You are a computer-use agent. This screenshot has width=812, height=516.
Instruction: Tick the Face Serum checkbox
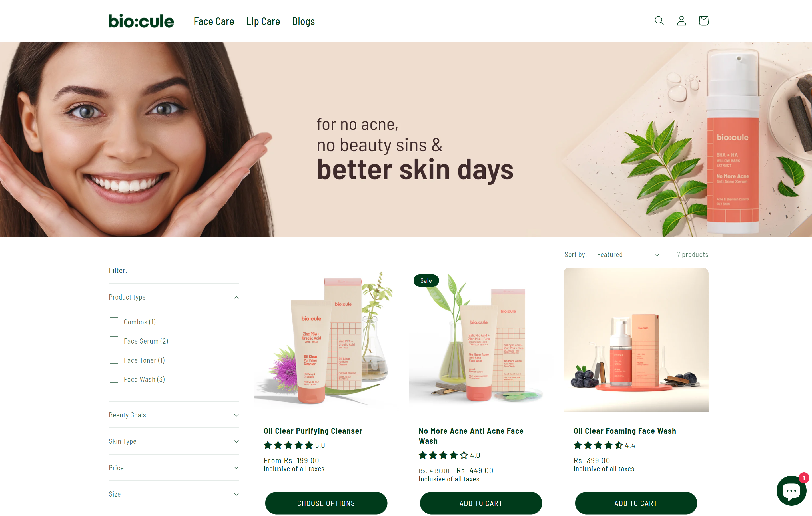[114, 340]
